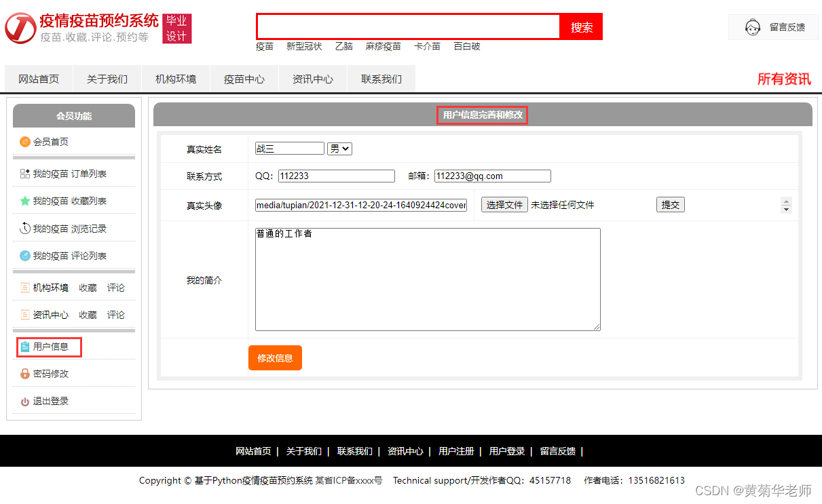Open 我的疫苗 收藏列表
This screenshot has width=822, height=504.
click(x=70, y=201)
